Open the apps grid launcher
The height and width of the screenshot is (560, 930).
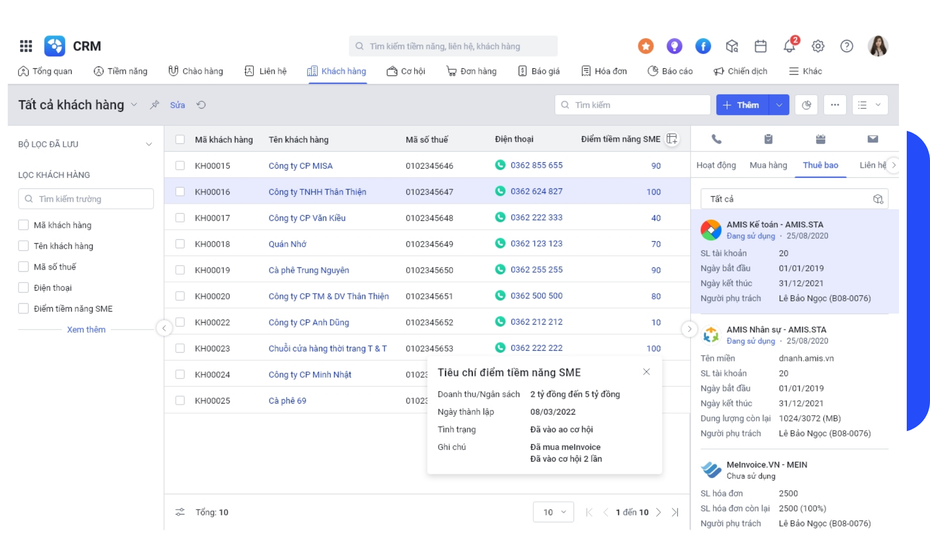pos(26,46)
